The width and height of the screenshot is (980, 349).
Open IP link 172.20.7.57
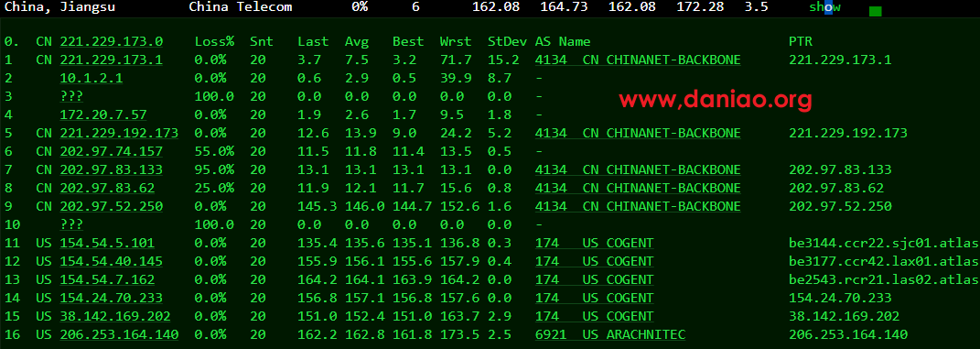[103, 115]
